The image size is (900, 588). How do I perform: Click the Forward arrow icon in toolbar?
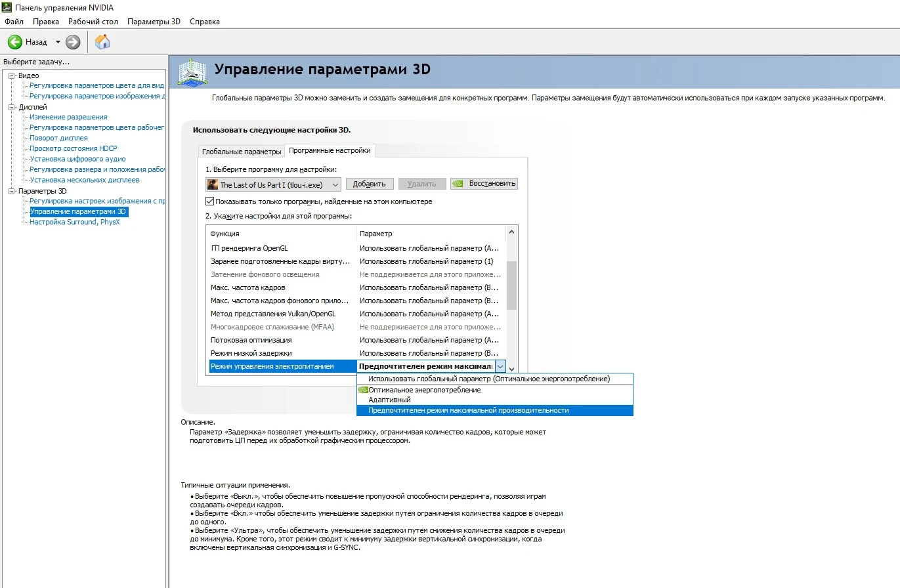click(73, 42)
